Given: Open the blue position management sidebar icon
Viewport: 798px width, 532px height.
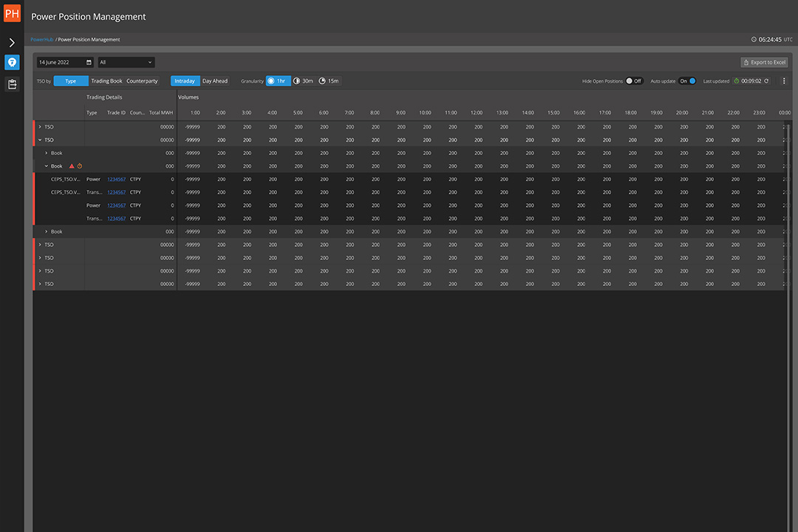Looking at the screenshot, I should point(12,63).
